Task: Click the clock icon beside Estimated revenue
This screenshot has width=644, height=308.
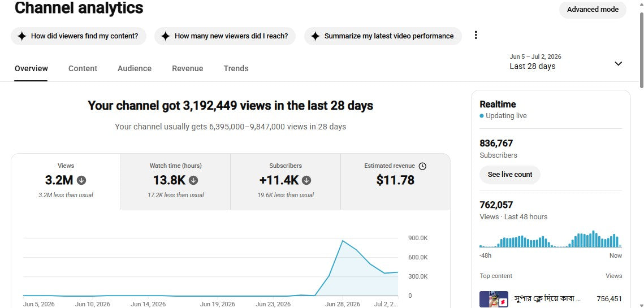Action: click(x=422, y=166)
